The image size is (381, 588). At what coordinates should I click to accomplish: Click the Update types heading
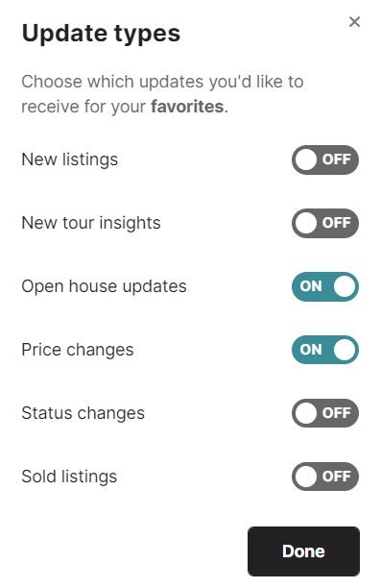pos(101,34)
